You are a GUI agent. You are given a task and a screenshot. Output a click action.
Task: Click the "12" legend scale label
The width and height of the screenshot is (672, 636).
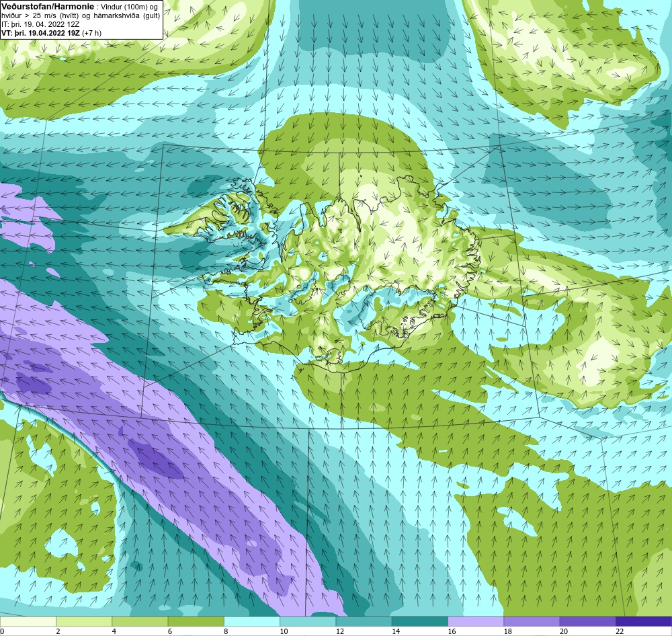340,631
